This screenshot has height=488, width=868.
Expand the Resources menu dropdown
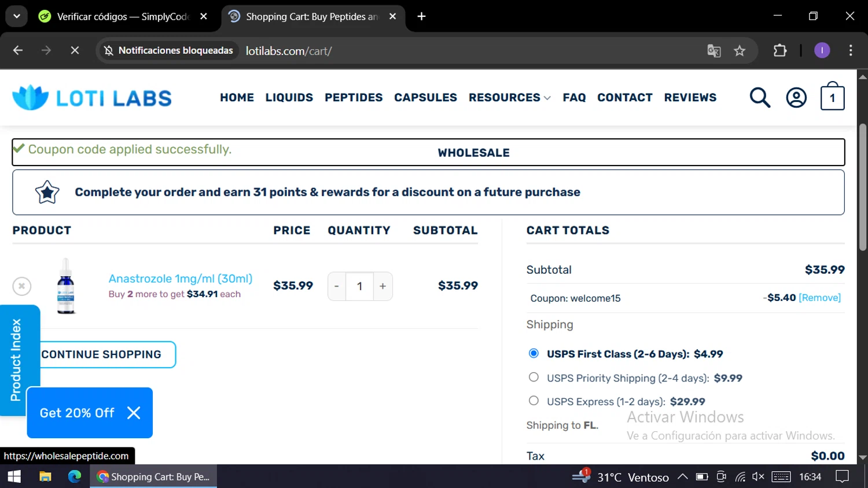coord(509,97)
